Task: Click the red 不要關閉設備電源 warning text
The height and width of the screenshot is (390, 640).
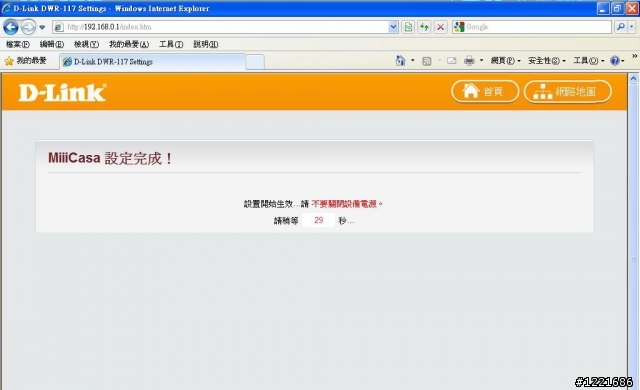Action: [347, 204]
